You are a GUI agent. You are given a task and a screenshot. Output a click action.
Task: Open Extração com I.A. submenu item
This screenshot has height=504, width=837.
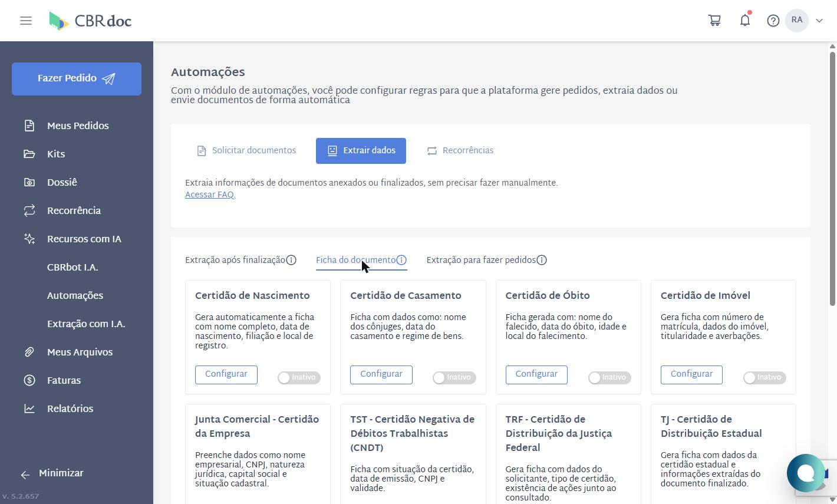86,324
